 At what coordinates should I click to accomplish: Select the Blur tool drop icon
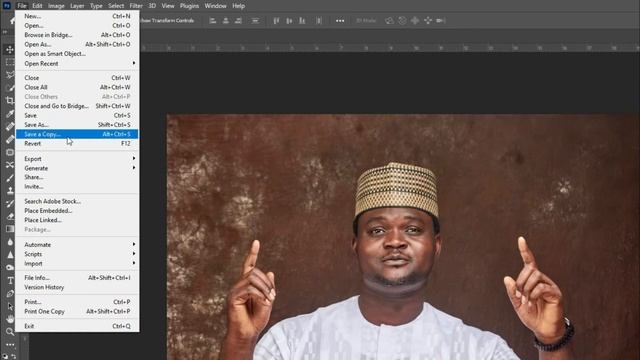[10, 242]
